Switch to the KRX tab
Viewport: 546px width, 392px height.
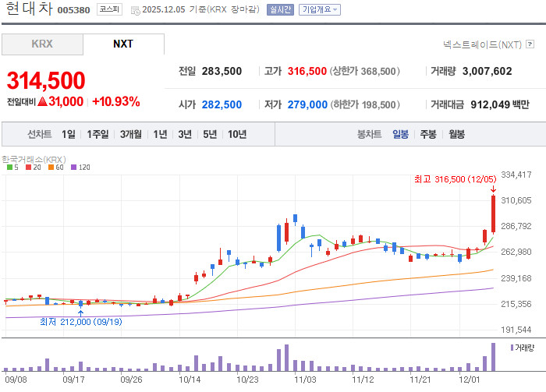pyautogui.click(x=42, y=44)
